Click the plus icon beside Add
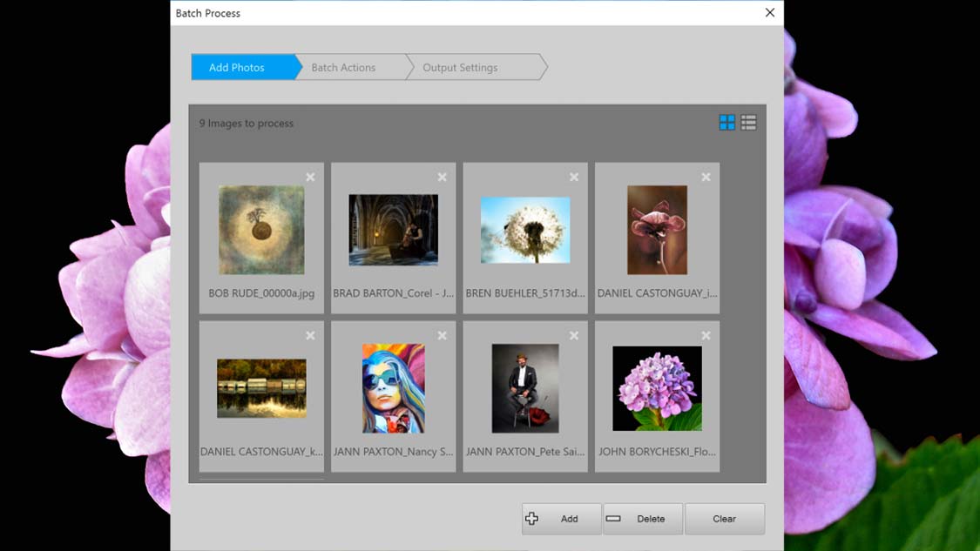Image resolution: width=980 pixels, height=551 pixels. 532,518
